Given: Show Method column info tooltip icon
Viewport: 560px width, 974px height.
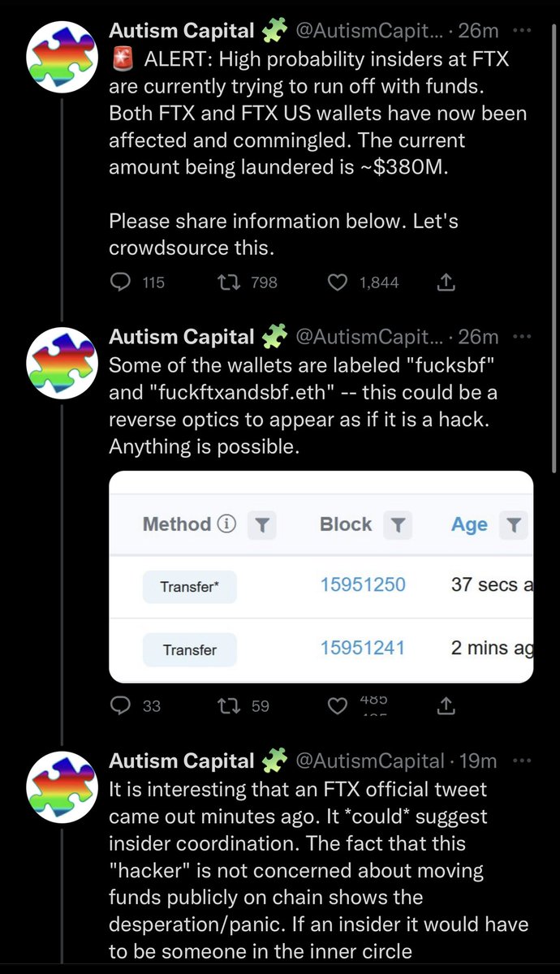Looking at the screenshot, I should (228, 525).
